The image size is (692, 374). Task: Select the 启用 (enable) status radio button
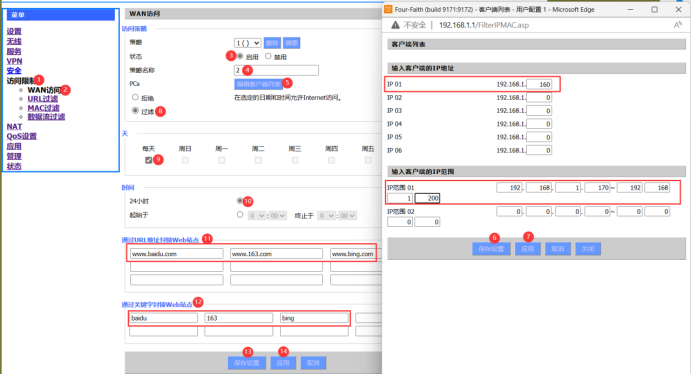[x=240, y=56]
